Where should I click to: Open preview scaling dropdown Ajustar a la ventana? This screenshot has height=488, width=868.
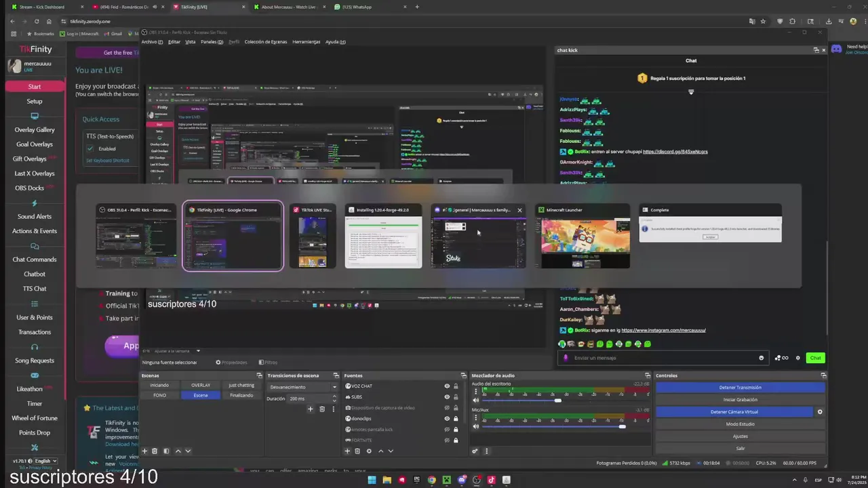[177, 351]
